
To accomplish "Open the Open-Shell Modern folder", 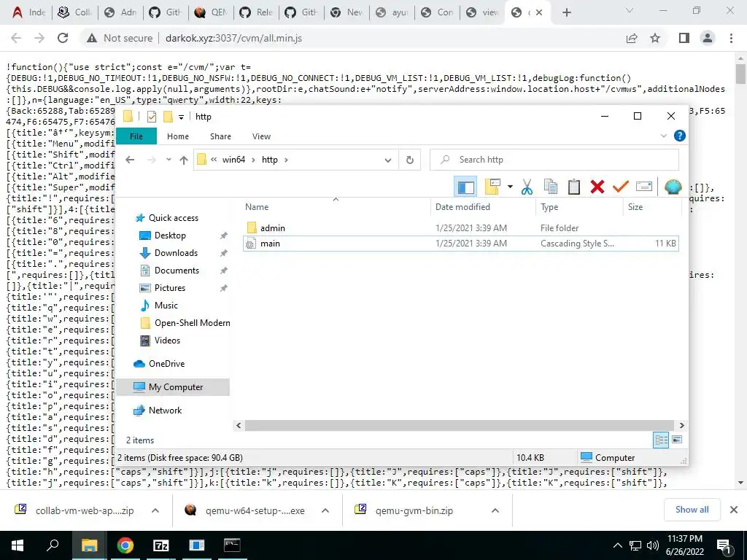I will tap(192, 323).
